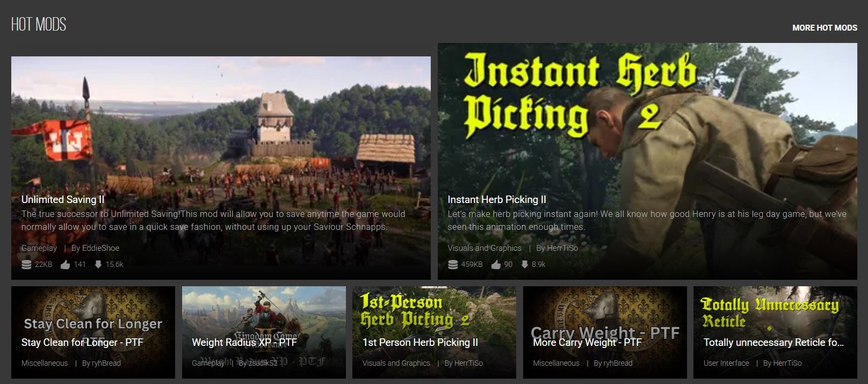
Task: Click the Gameplay category under Unlimited Saving II
Action: (39, 248)
